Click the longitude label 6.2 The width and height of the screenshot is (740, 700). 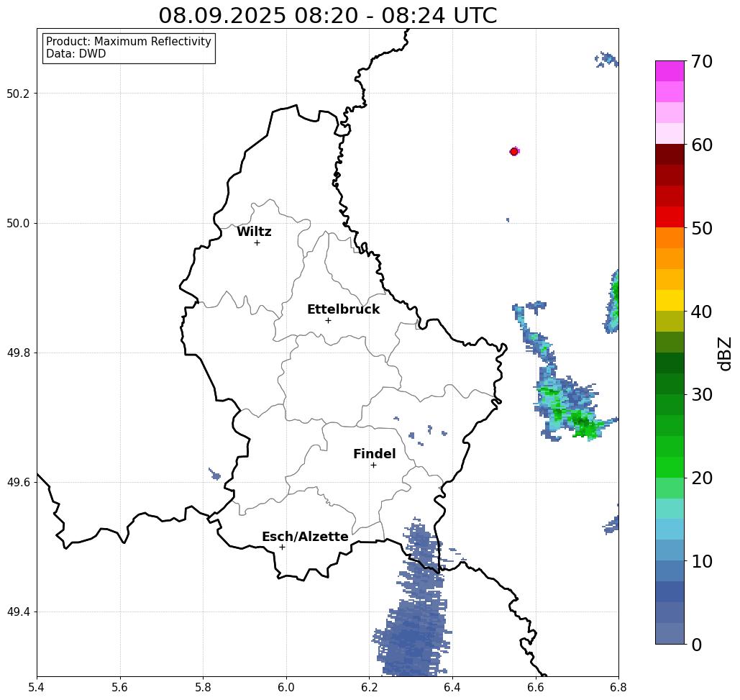click(x=369, y=688)
